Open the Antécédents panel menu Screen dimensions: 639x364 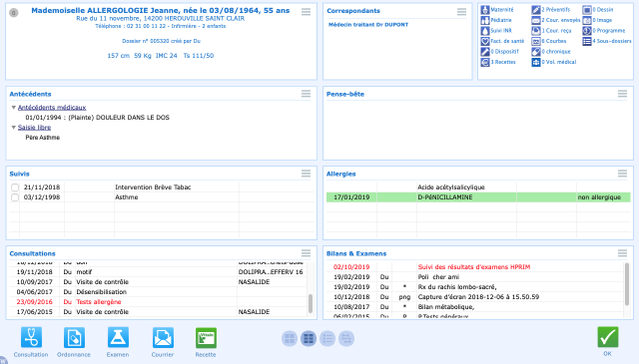click(x=307, y=94)
